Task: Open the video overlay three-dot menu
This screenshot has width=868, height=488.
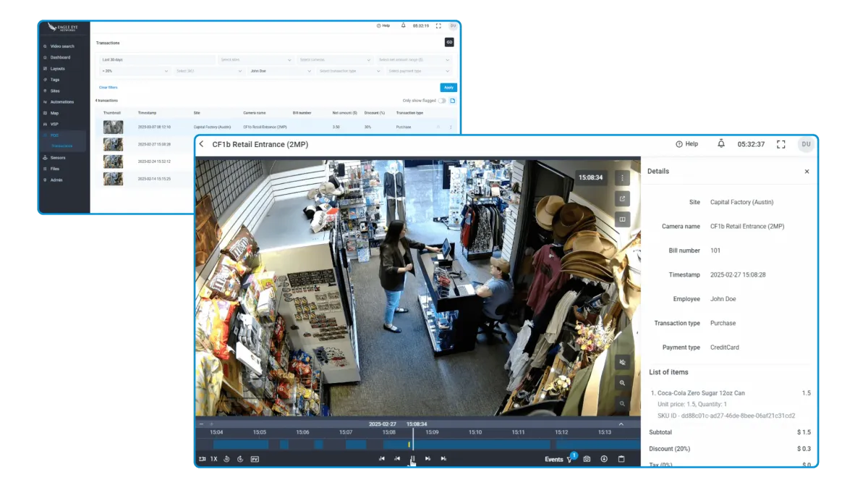Action: tap(623, 177)
